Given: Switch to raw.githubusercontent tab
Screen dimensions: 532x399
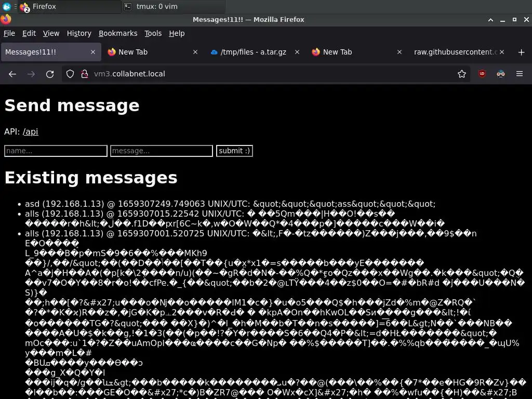Looking at the screenshot, I should click(x=459, y=52).
